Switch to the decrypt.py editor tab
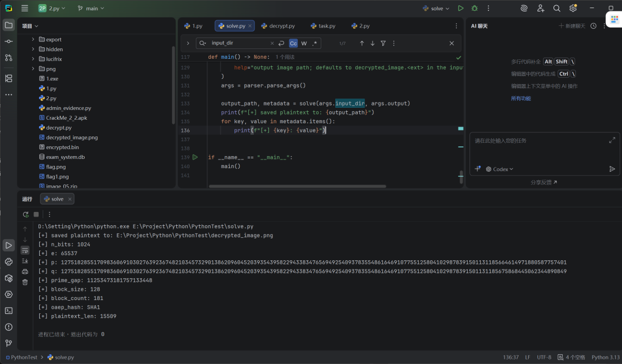622x364 pixels. pyautogui.click(x=278, y=26)
